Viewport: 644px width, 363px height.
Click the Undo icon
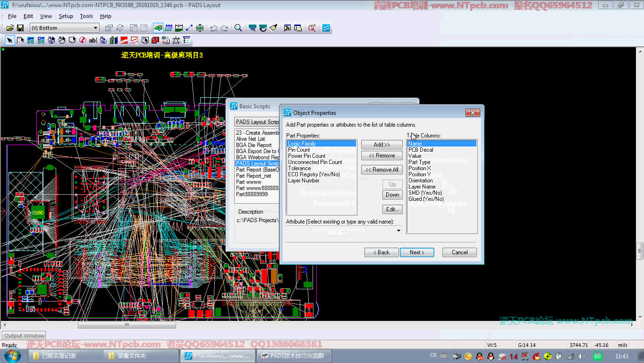click(214, 28)
